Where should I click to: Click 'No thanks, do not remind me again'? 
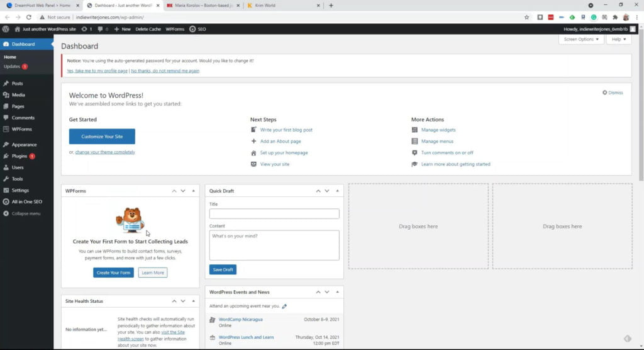tap(165, 71)
